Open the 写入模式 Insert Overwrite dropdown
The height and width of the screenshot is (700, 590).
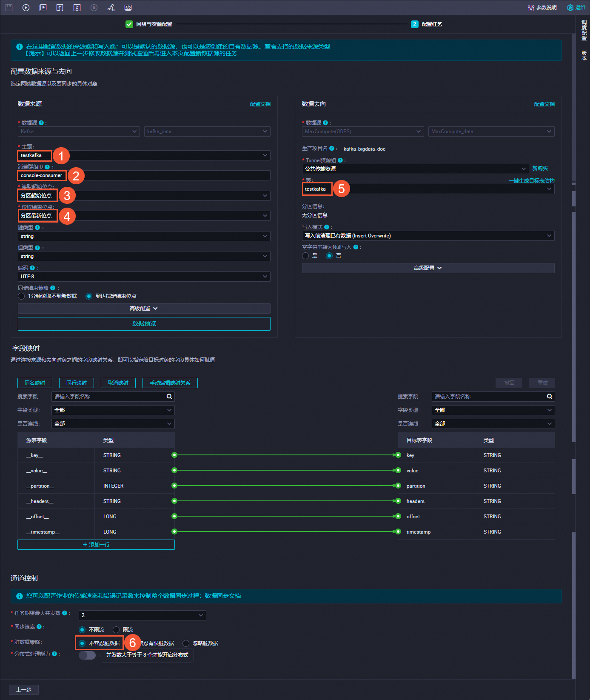tap(428, 236)
